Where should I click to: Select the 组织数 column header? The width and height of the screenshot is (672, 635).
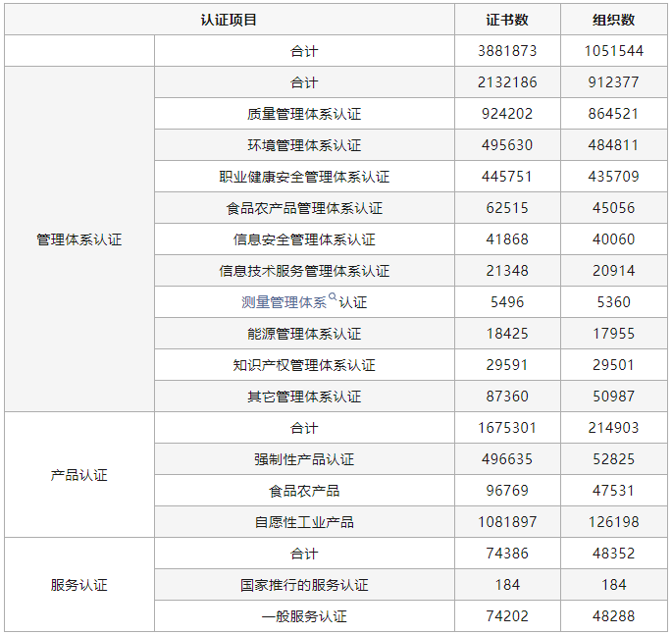click(613, 20)
